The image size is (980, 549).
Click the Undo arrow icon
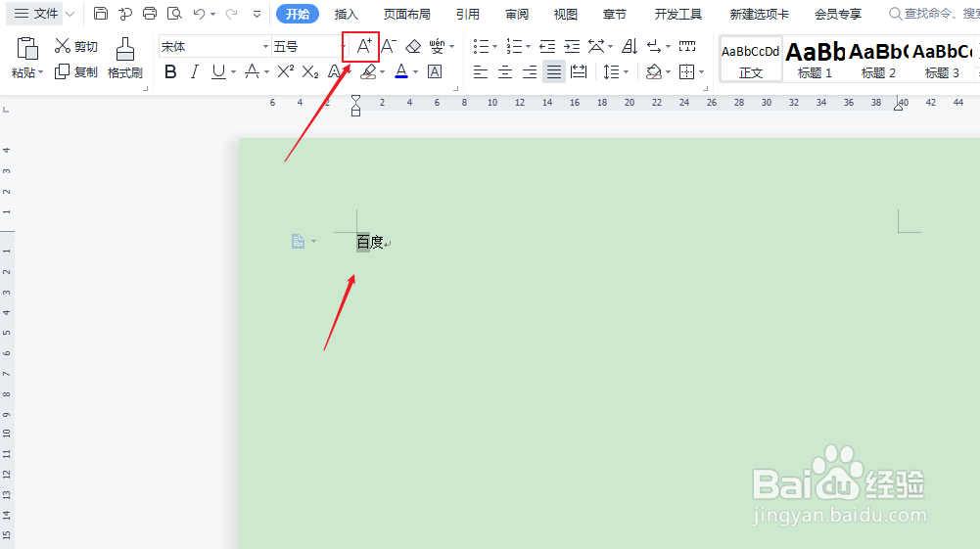pos(200,13)
